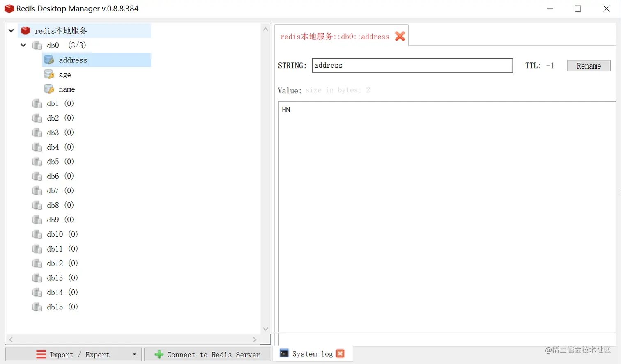621x364 pixels.
Task: Click the TTL: -1 text
Action: pos(540,66)
